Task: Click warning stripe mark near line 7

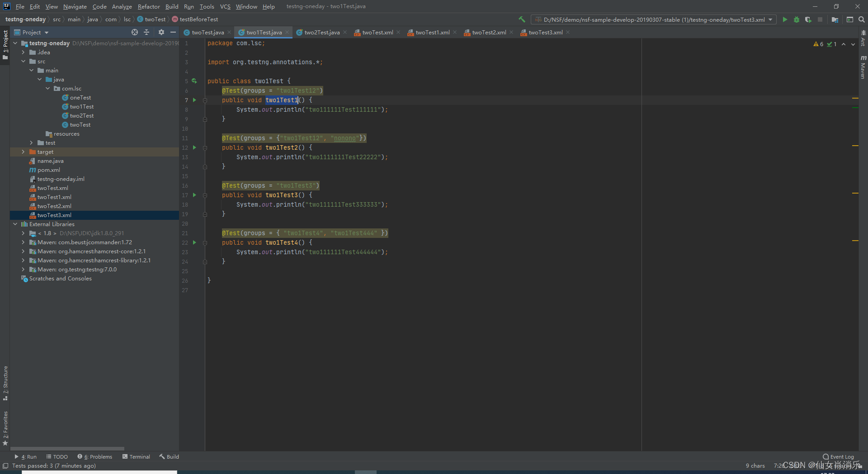Action: [x=855, y=98]
